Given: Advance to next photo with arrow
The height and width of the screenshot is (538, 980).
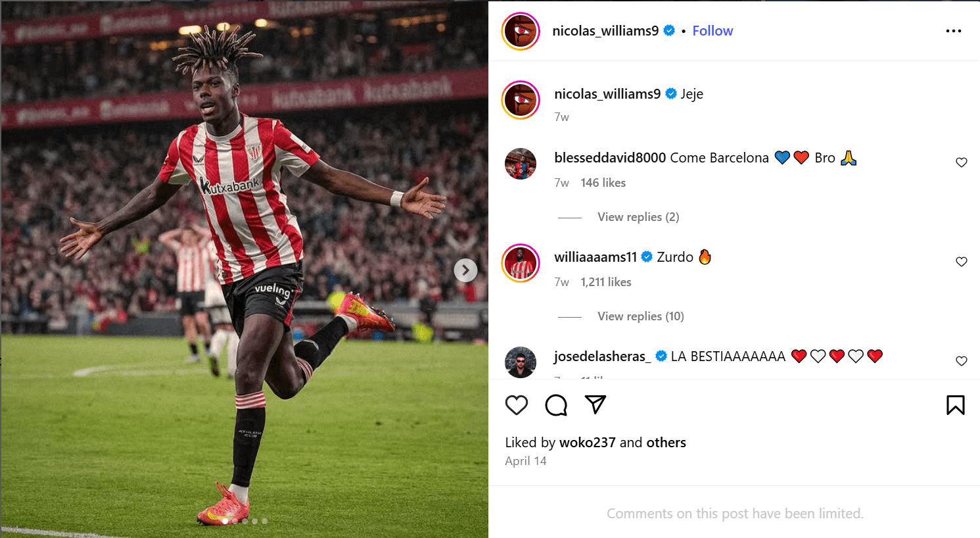Looking at the screenshot, I should coord(465,270).
